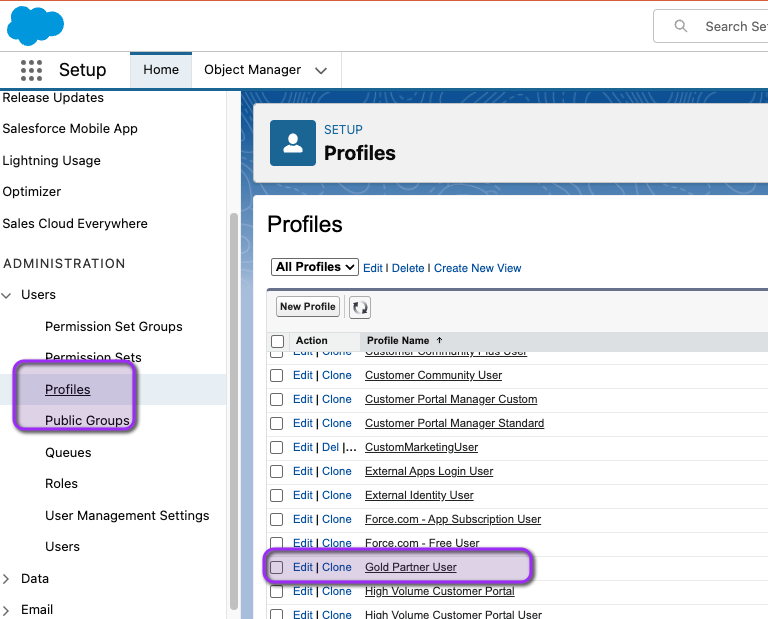Toggle the select-all checkbox in the table header
Image resolution: width=768 pixels, height=619 pixels.
pos(278,341)
